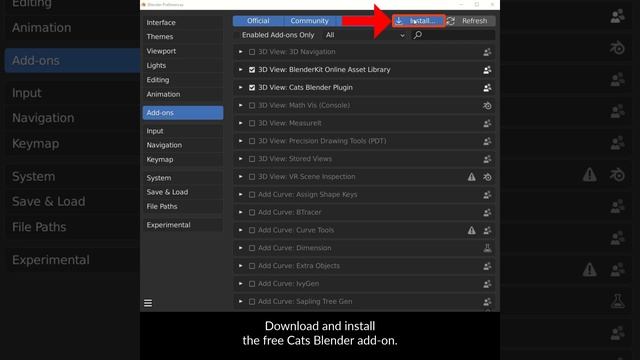Toggle the Community filter button
Image resolution: width=640 pixels, height=360 pixels.
[x=309, y=21]
